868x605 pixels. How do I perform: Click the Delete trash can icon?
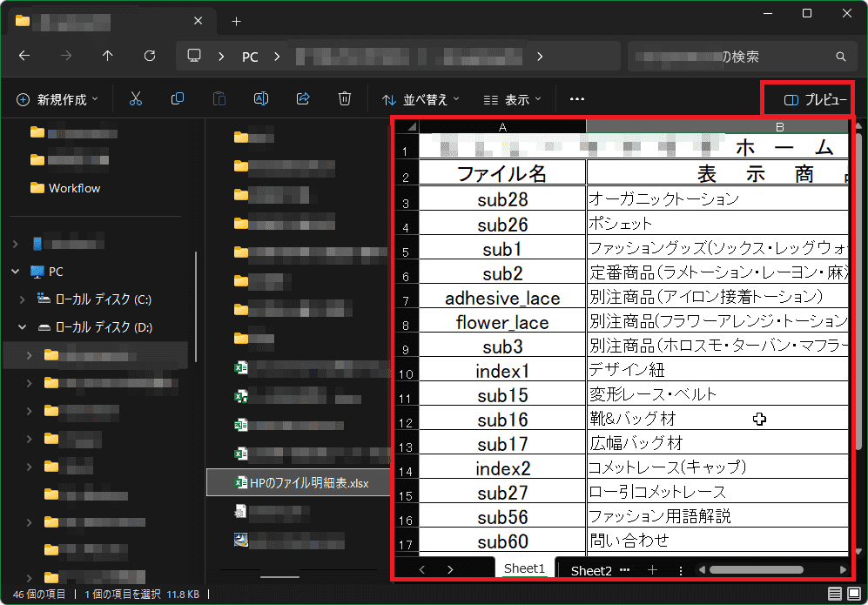(x=345, y=99)
